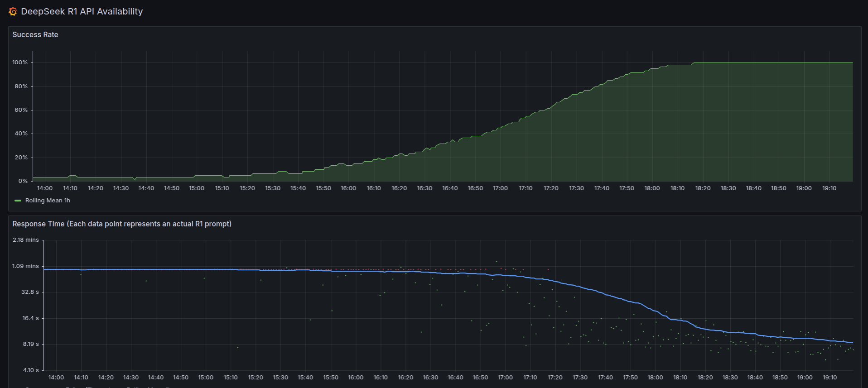Open the DeepSeek R1 API Availability dashboard title
Screen dimensions: 868x388
point(82,12)
